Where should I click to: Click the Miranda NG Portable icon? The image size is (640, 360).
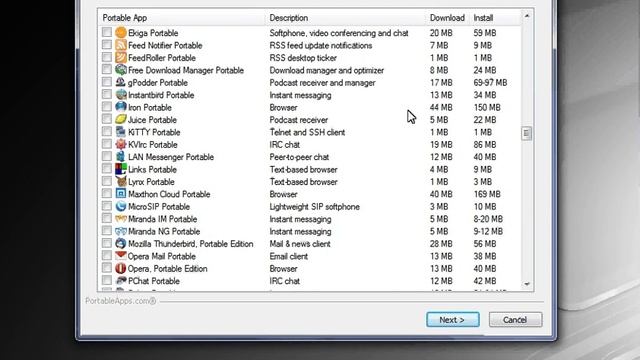pos(121,231)
